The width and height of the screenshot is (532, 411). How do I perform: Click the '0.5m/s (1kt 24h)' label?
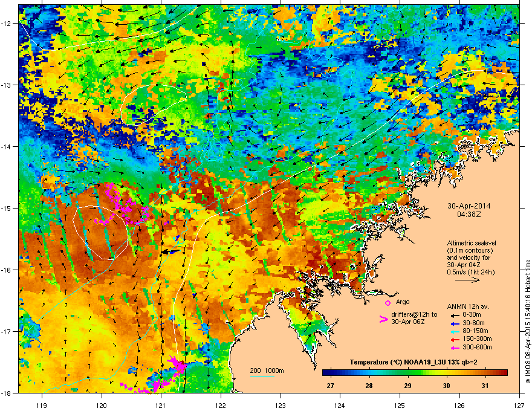[x=470, y=272]
